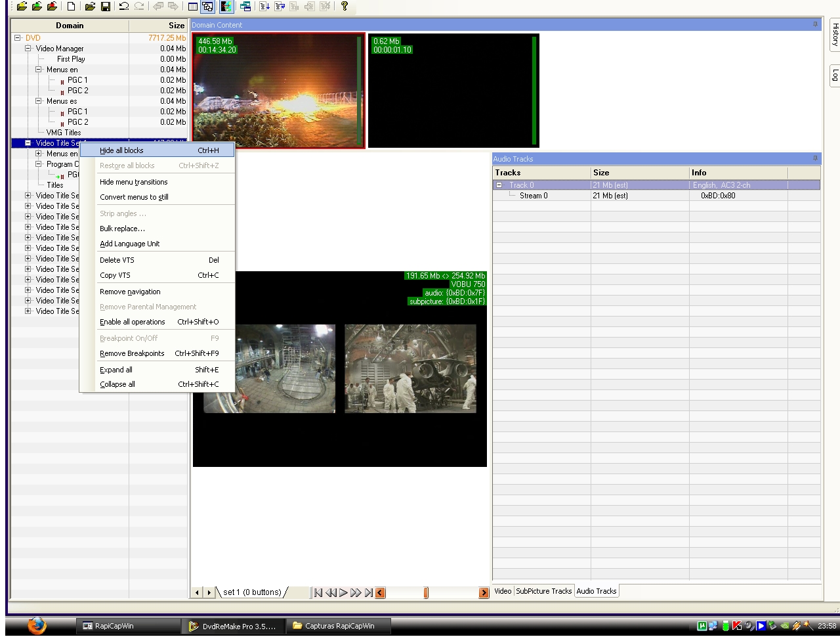Open the History side tab

tap(835, 34)
